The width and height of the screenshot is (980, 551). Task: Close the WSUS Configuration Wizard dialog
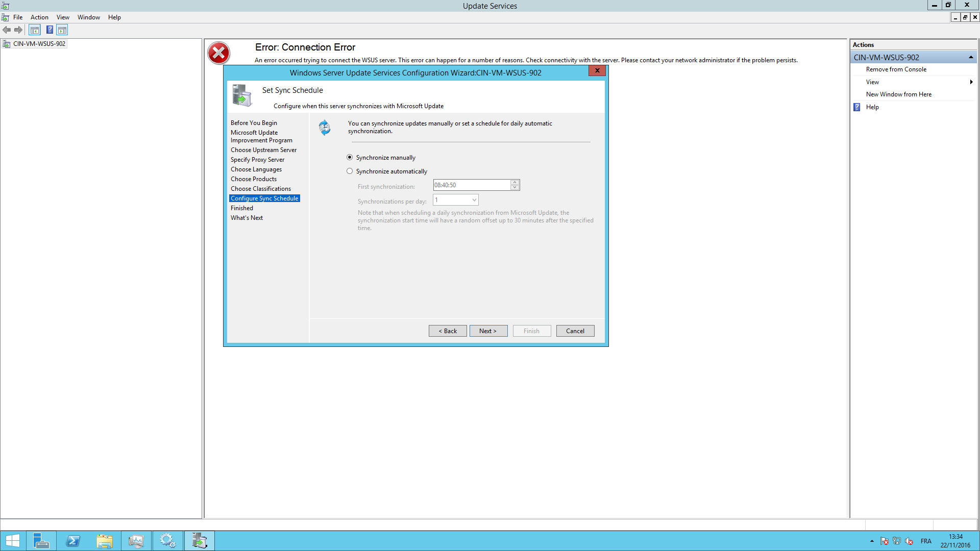pos(597,71)
